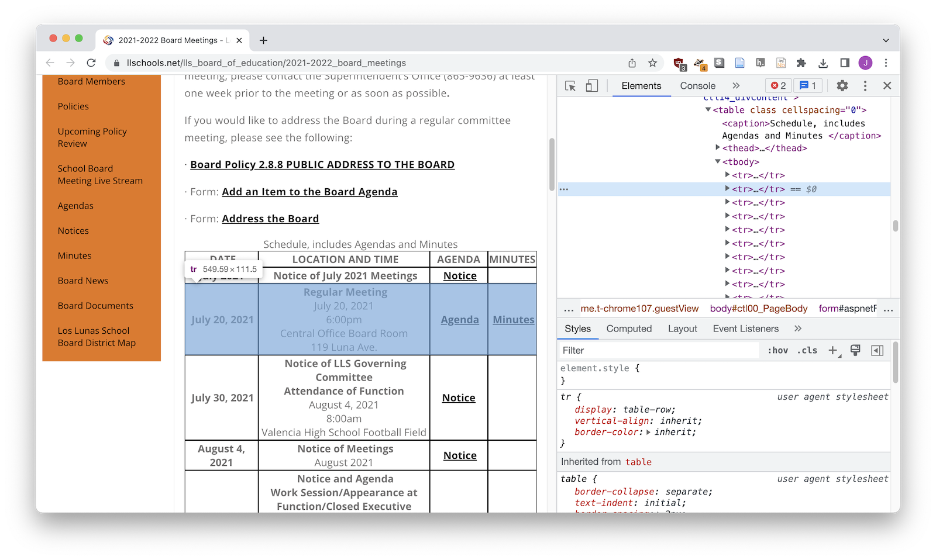Switch to the Console panel
Viewport: 936px width, 560px height.
(697, 86)
